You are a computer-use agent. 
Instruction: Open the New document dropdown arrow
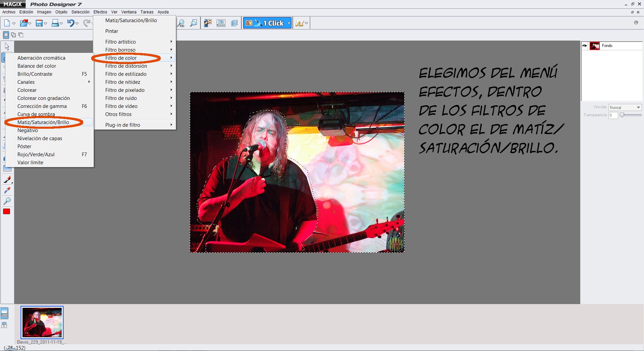tap(14, 23)
